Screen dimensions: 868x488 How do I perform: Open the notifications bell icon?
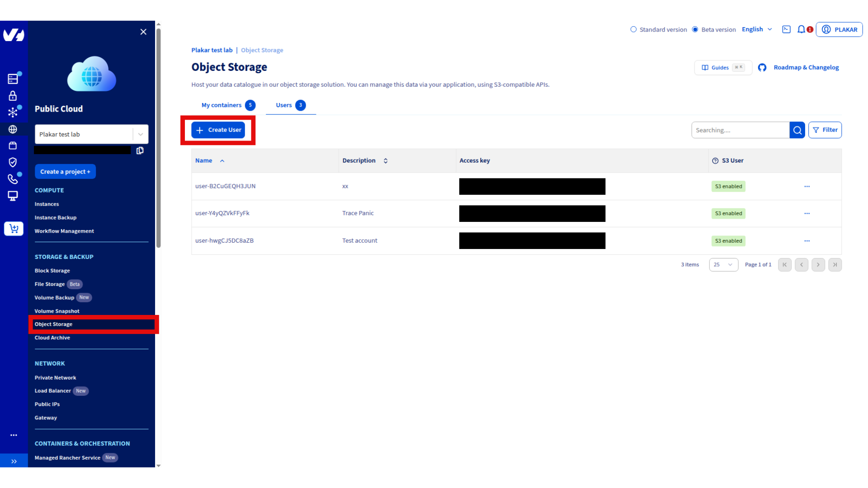802,29
